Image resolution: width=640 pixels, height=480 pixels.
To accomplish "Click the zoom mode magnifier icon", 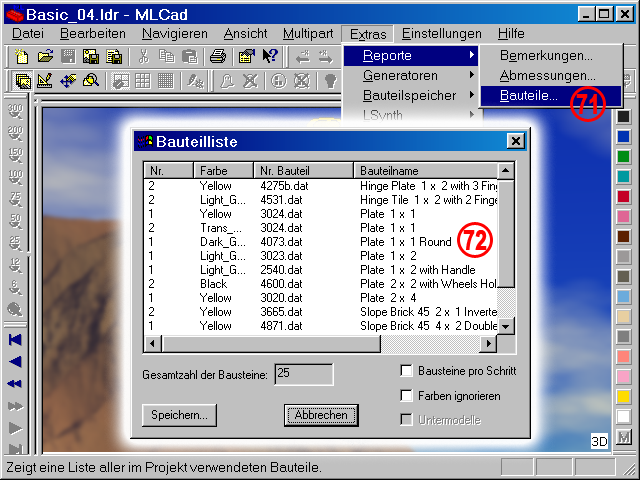I will click(x=91, y=80).
